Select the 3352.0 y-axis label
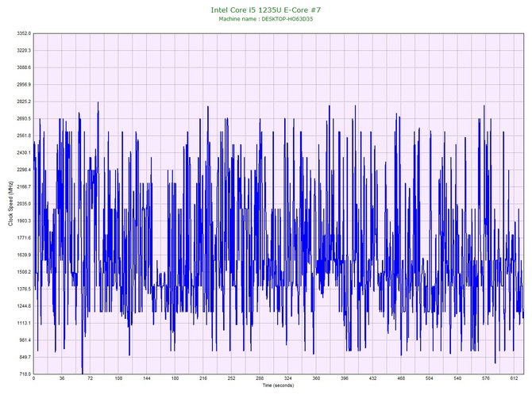 (x=24, y=33)
